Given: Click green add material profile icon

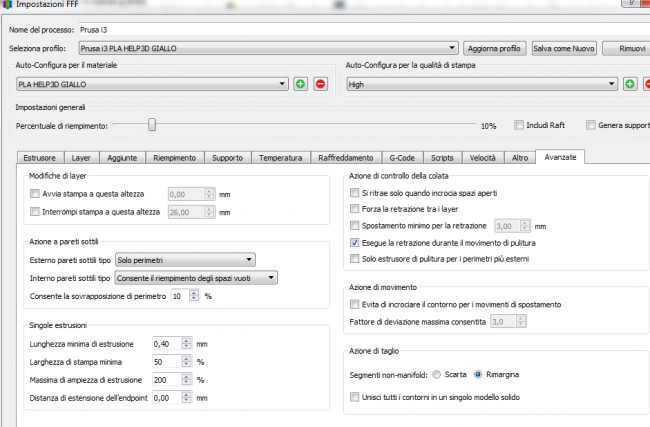Looking at the screenshot, I should 301,84.
